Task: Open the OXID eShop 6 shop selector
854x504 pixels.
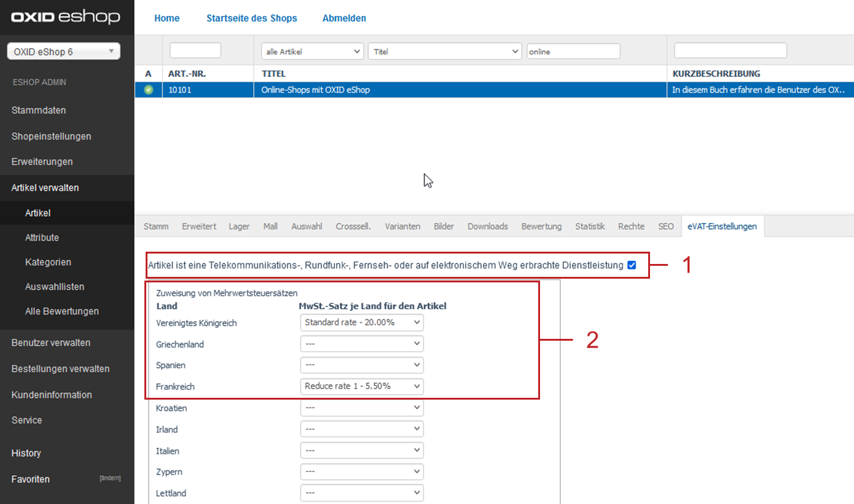Action: pos(63,52)
